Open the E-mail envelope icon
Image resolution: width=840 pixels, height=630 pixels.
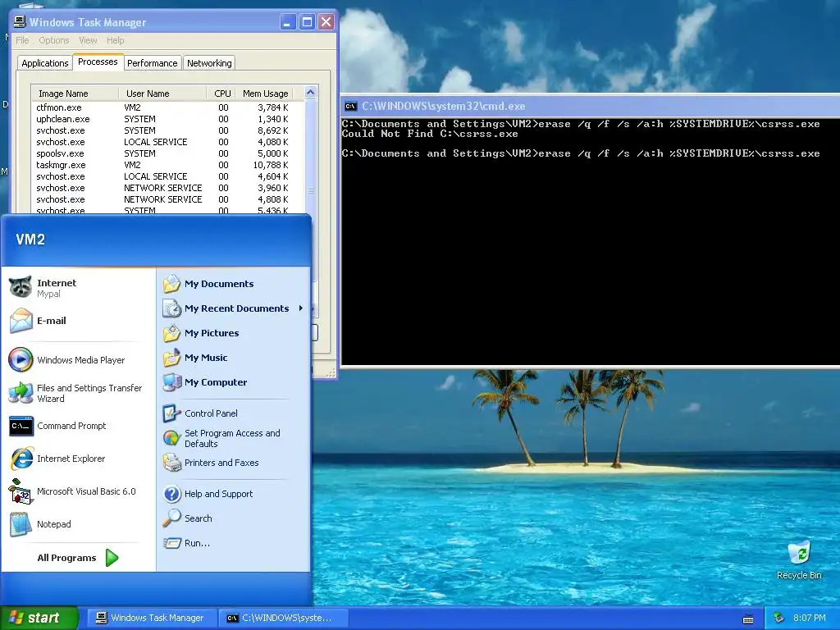point(21,321)
